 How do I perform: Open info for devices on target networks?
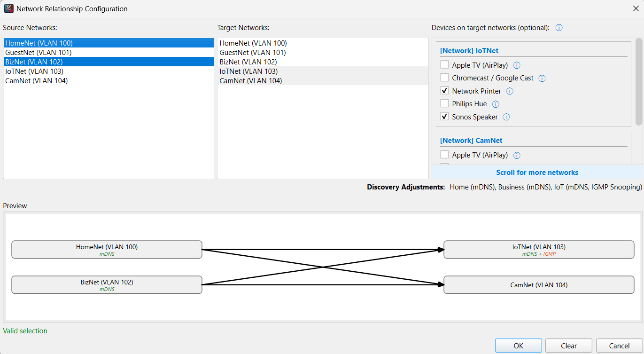pyautogui.click(x=559, y=28)
